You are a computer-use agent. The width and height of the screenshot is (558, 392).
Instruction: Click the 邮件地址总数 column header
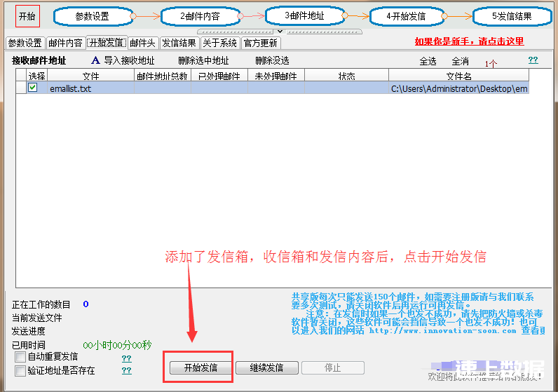(x=162, y=76)
